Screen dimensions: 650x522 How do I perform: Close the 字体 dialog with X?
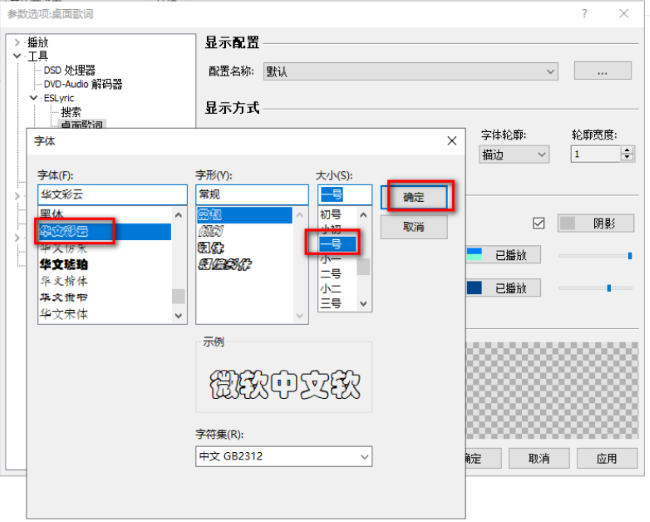pyautogui.click(x=451, y=141)
